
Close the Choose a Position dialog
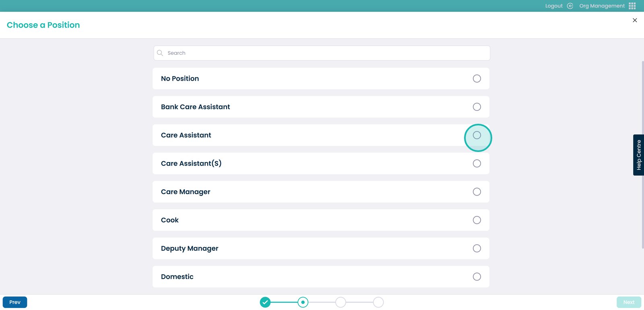[x=635, y=20]
